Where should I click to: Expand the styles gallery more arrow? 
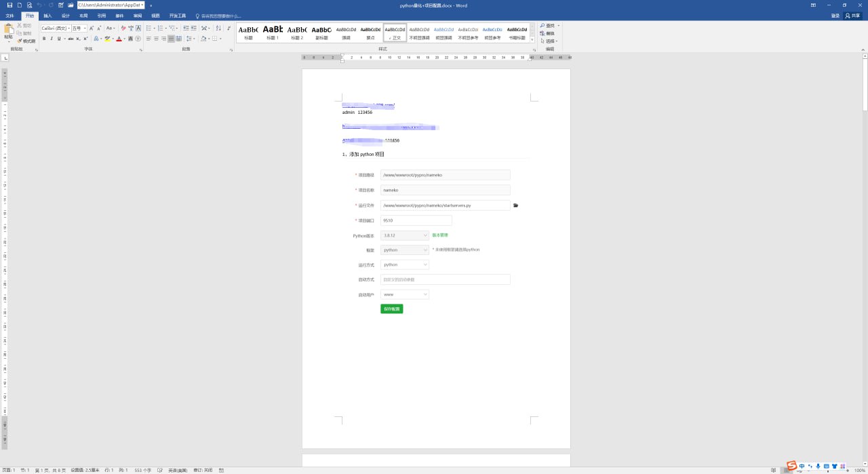[x=532, y=40]
